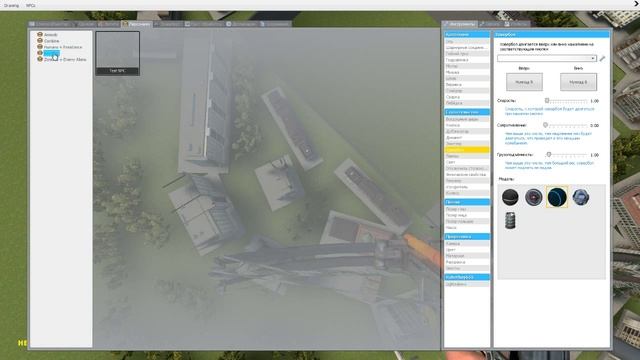Select the 'Шкив' pulley tool
The height and width of the screenshot is (360, 640).
pyautogui.click(x=467, y=78)
